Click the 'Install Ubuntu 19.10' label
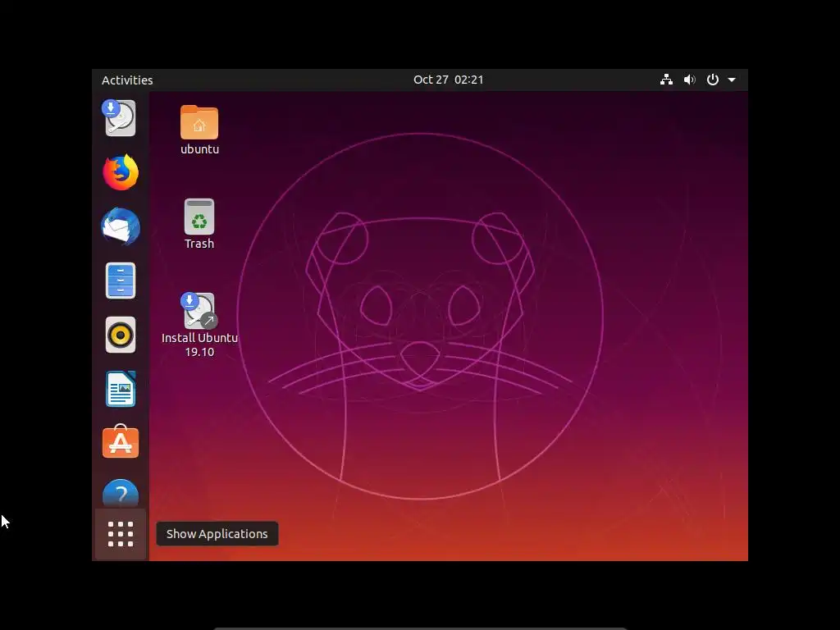The image size is (840, 630). [x=199, y=345]
